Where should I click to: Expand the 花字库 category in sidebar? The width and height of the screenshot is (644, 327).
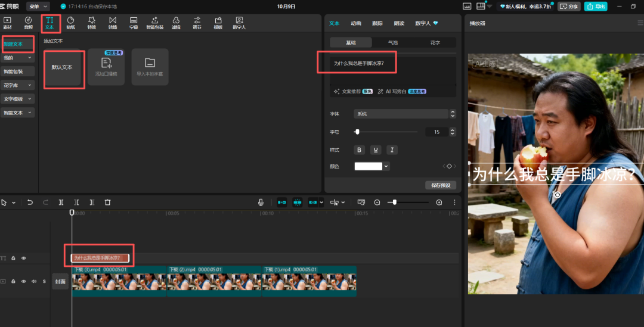(x=18, y=85)
